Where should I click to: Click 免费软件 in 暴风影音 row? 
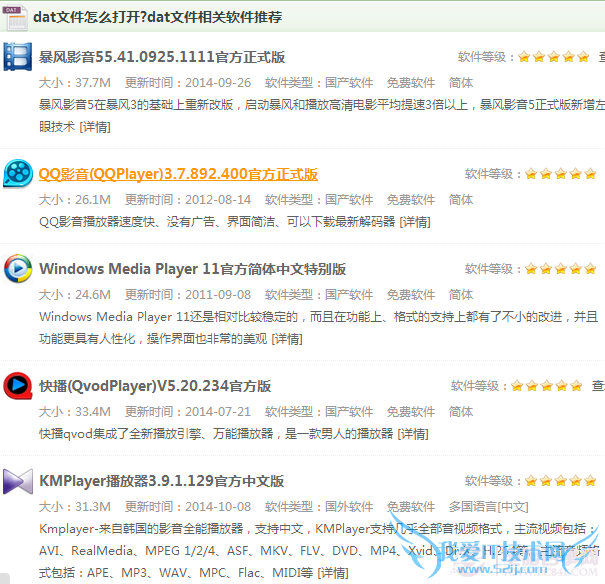[411, 83]
